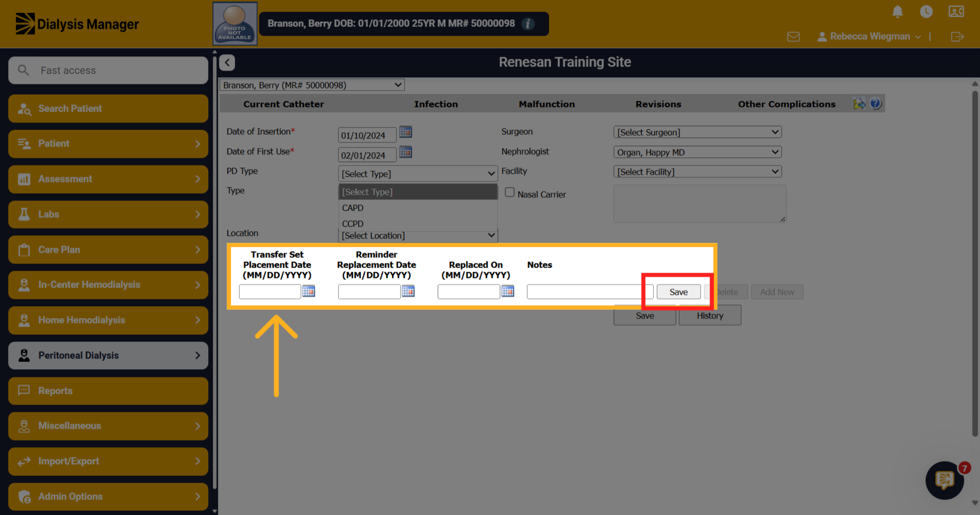
Task: Click the History button
Action: click(710, 315)
